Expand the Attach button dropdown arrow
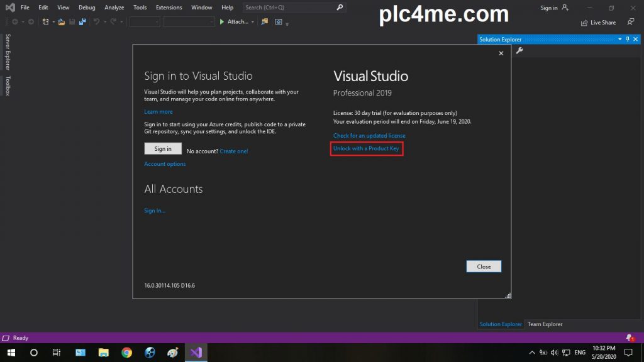The width and height of the screenshot is (644, 362). click(x=253, y=22)
